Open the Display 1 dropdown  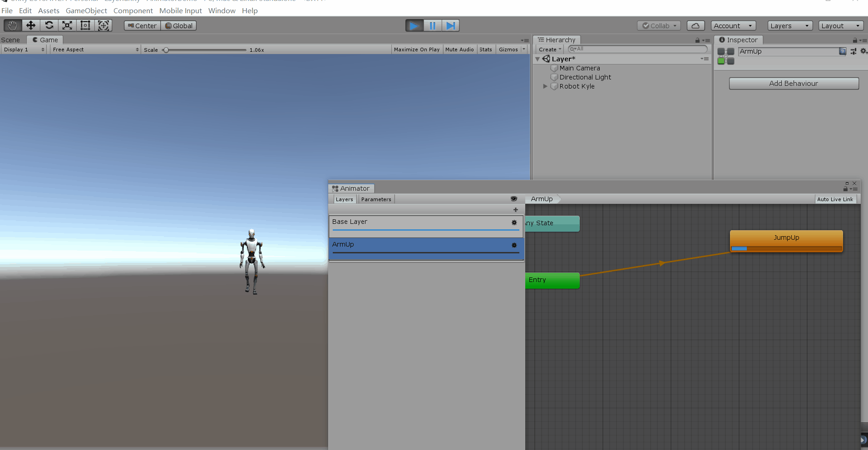(24, 49)
